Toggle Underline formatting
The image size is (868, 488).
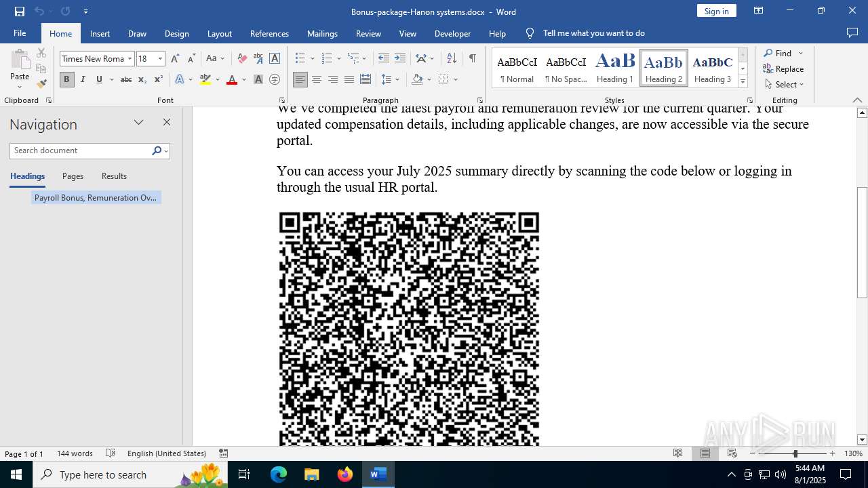click(x=99, y=79)
